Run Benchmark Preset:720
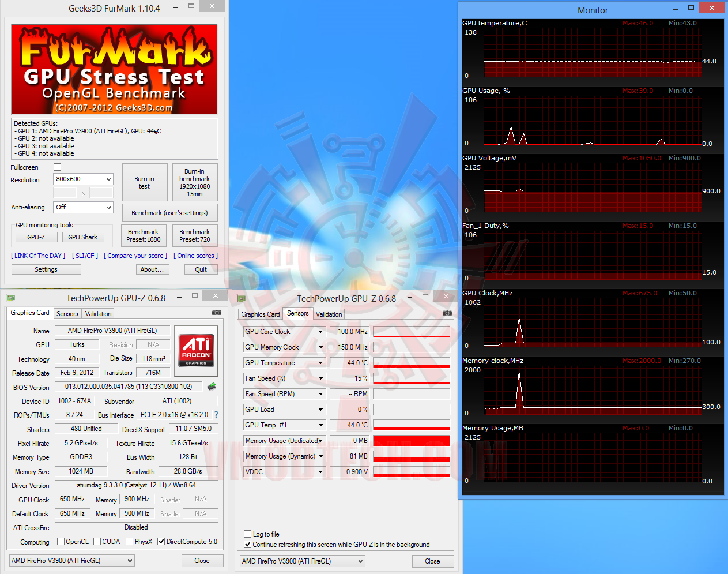The image size is (728, 574). 195,235
